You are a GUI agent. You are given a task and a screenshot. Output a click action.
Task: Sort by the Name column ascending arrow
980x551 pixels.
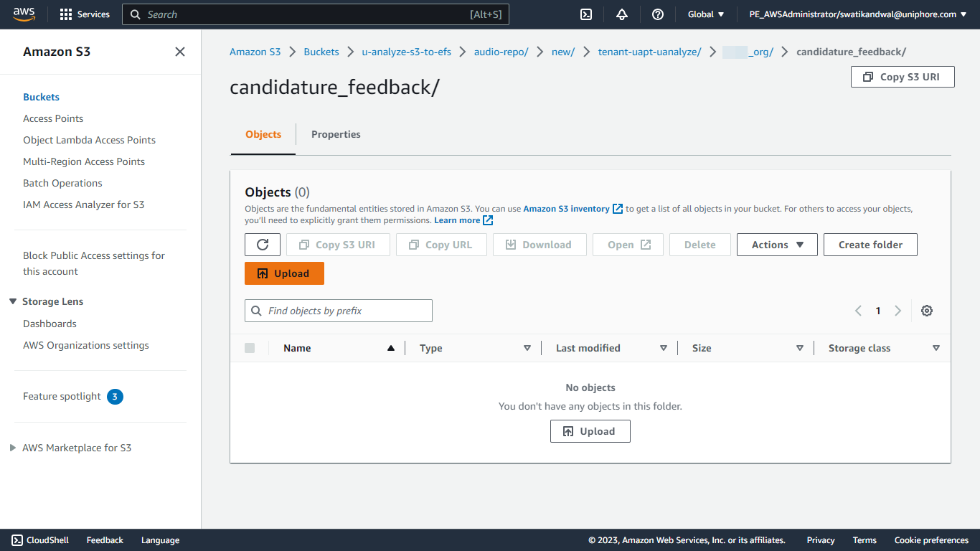(391, 348)
